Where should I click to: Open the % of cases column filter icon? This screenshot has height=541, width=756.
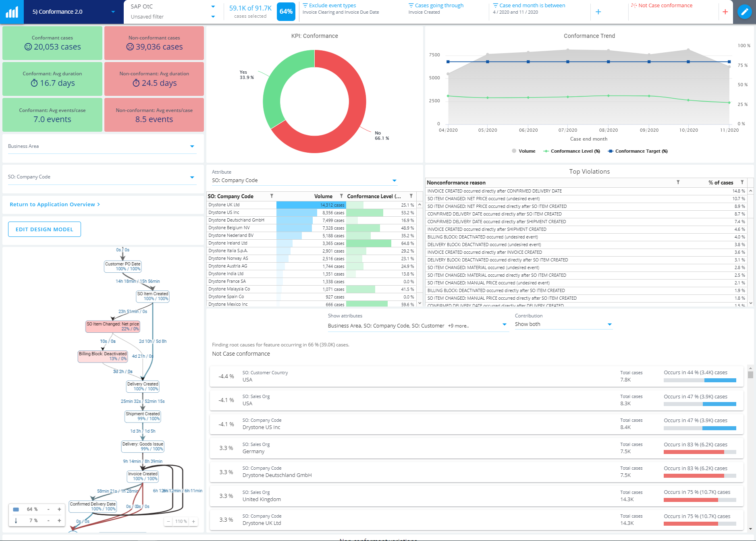point(742,182)
